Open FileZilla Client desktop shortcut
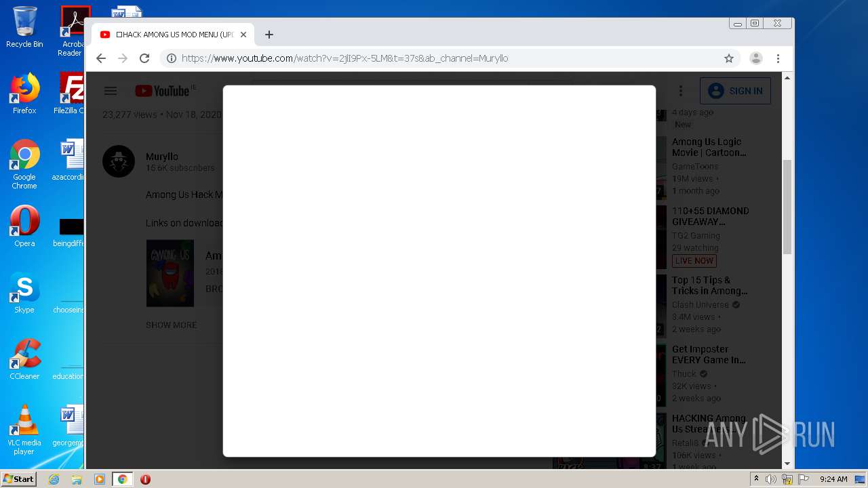The width and height of the screenshot is (868, 488). (71, 94)
